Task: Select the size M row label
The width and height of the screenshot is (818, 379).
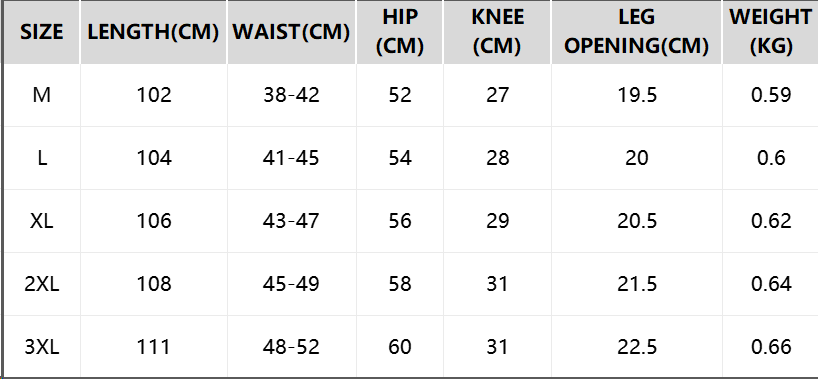Action: [x=41, y=95]
